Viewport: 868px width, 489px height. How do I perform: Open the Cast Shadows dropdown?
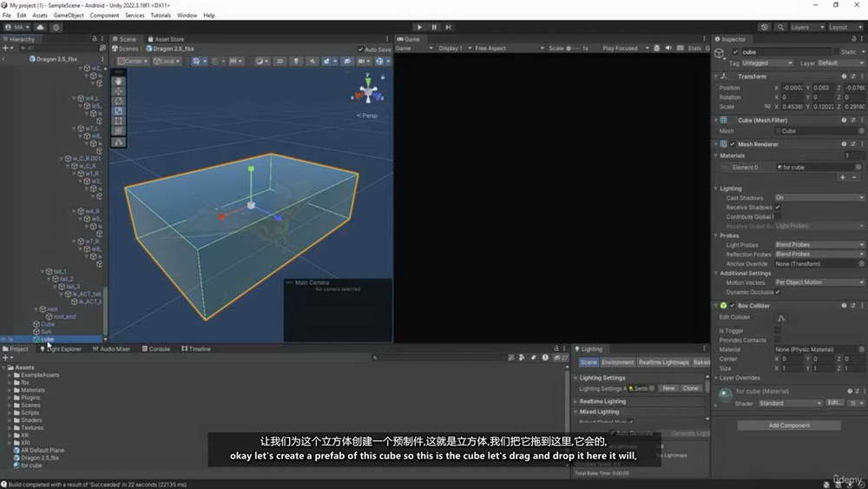pos(819,198)
